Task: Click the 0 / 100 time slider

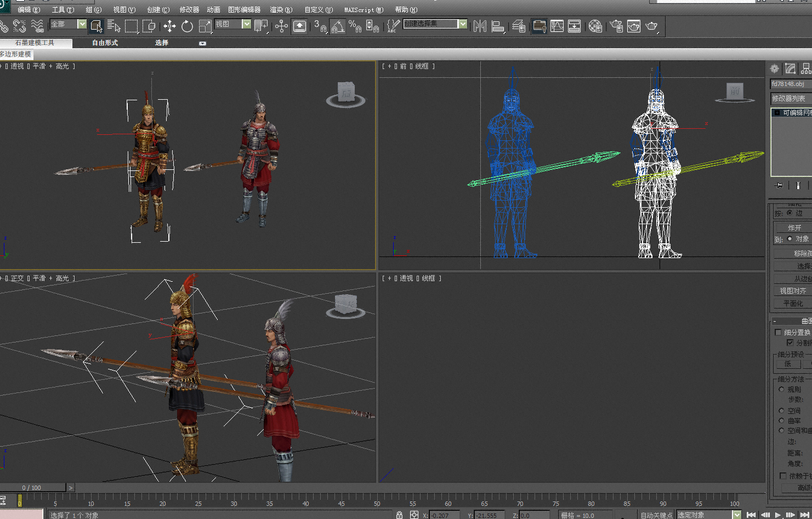Action: (x=32, y=488)
